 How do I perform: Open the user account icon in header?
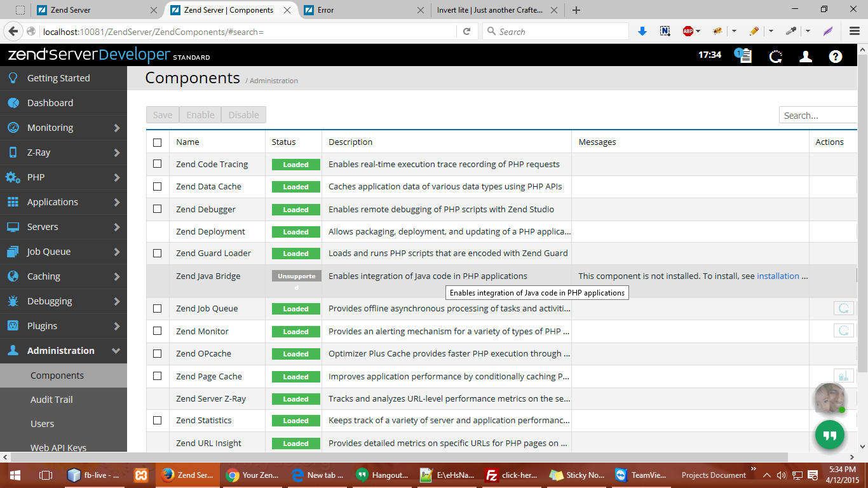click(x=806, y=57)
